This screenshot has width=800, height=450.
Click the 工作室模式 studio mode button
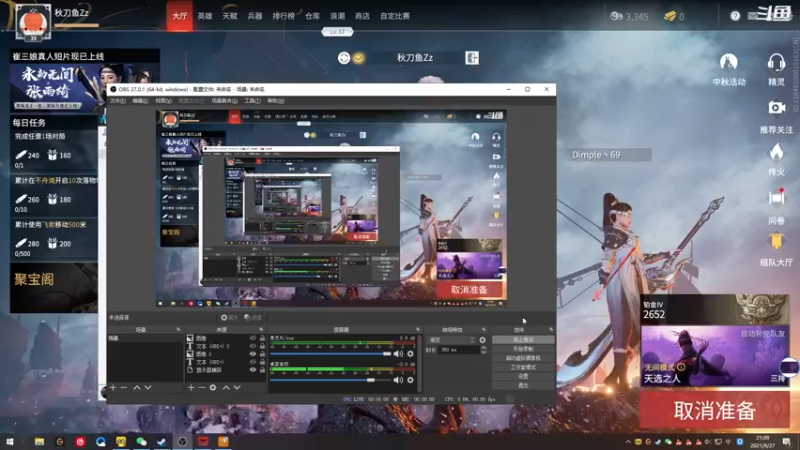tap(523, 367)
